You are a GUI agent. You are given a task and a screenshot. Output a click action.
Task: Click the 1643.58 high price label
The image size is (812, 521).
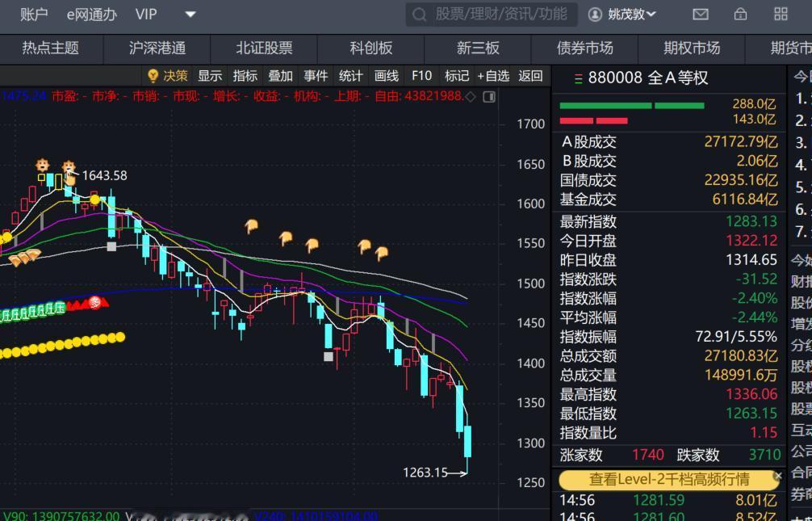(x=104, y=176)
